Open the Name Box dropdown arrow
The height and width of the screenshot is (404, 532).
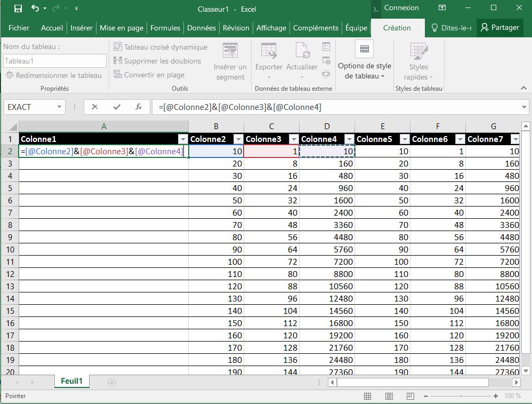[x=59, y=107]
